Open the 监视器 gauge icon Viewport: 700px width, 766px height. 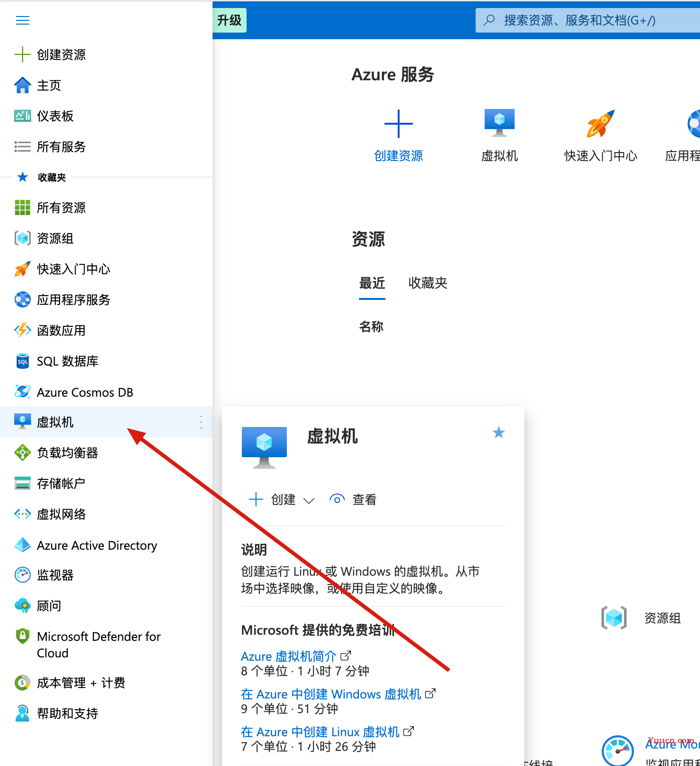point(22,575)
